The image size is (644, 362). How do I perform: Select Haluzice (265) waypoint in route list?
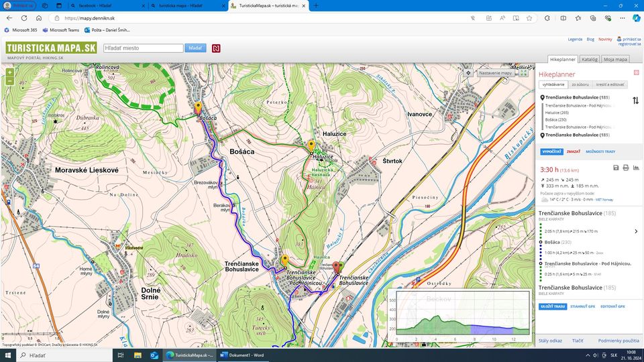pos(557,113)
